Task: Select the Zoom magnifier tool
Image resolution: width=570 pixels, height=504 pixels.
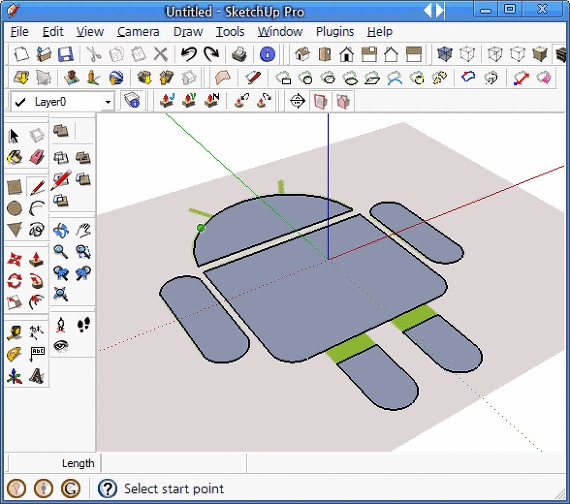Action: [x=61, y=252]
